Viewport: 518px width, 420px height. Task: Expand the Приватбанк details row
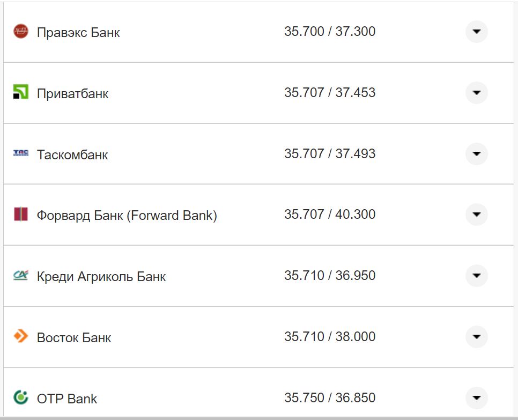coord(476,93)
